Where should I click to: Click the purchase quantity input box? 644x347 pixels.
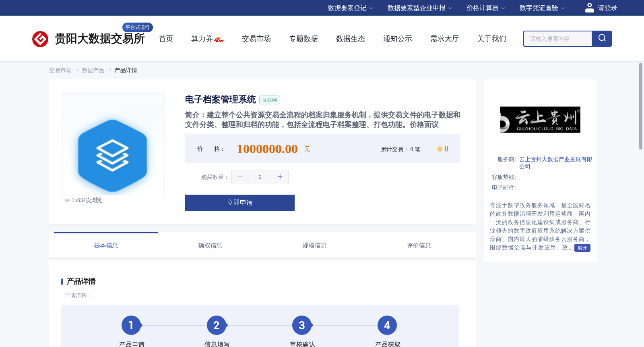pos(260,177)
